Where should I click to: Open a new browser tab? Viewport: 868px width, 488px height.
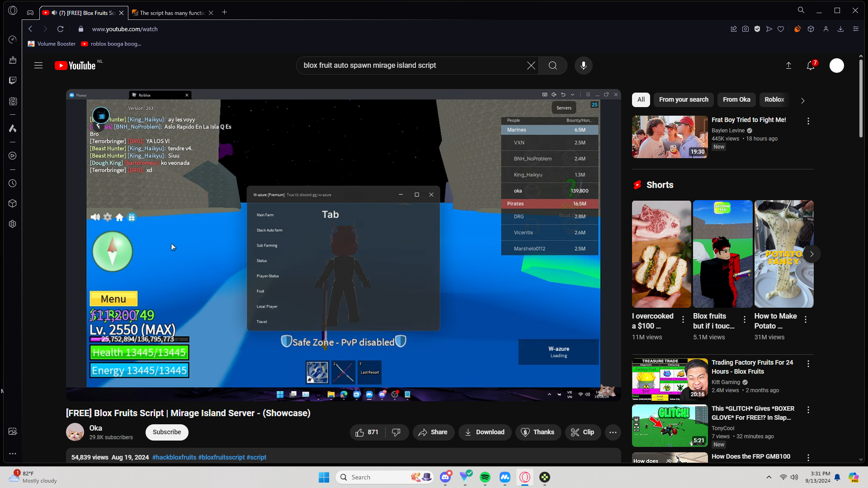[225, 12]
